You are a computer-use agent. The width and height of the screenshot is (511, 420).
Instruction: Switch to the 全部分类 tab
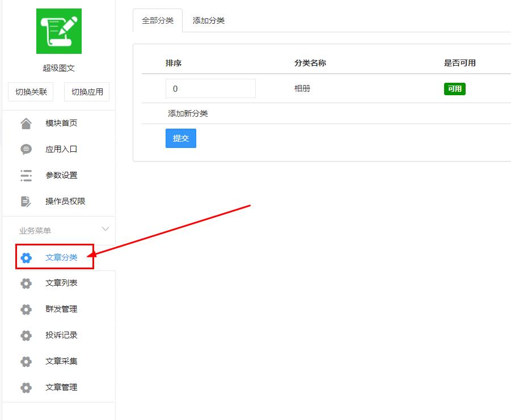[158, 20]
